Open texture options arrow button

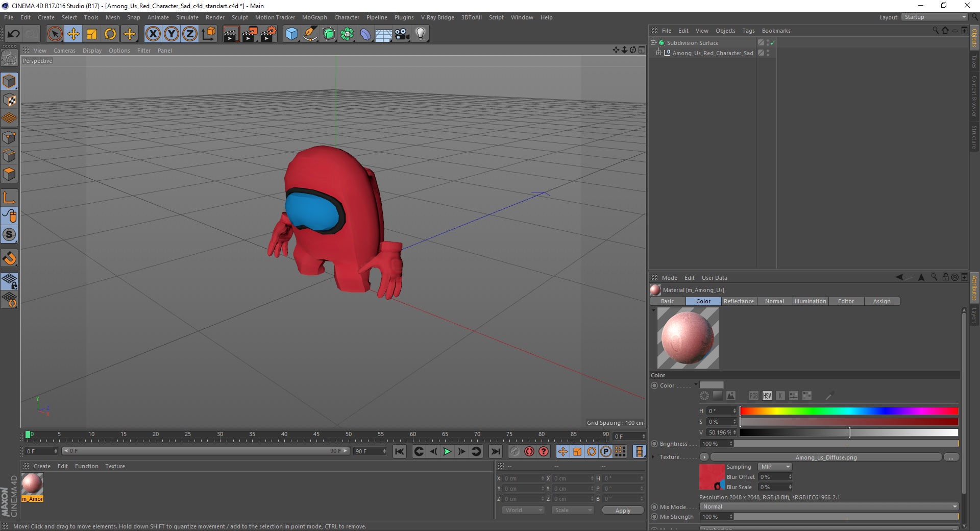coord(704,457)
